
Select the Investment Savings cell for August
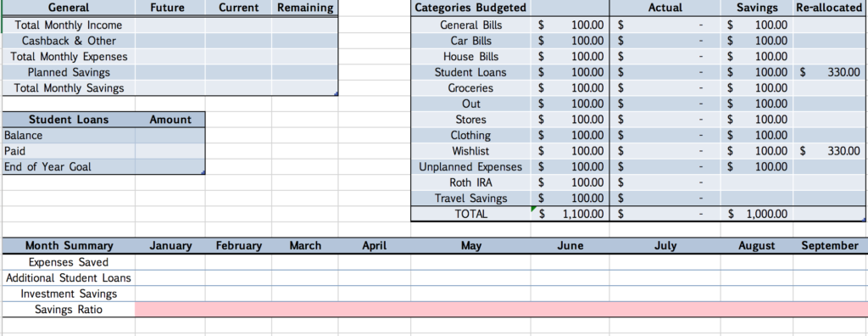pos(757,294)
